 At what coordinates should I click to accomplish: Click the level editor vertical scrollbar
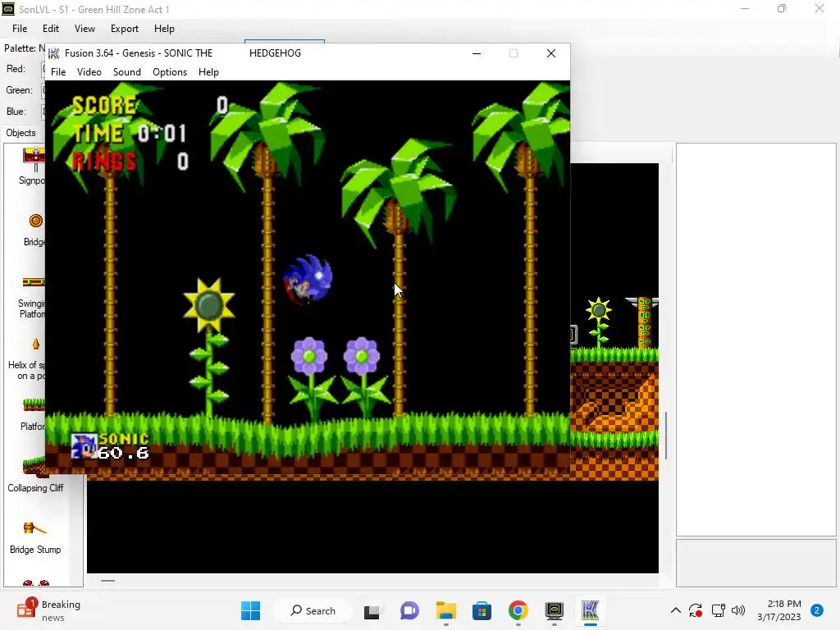(666, 435)
